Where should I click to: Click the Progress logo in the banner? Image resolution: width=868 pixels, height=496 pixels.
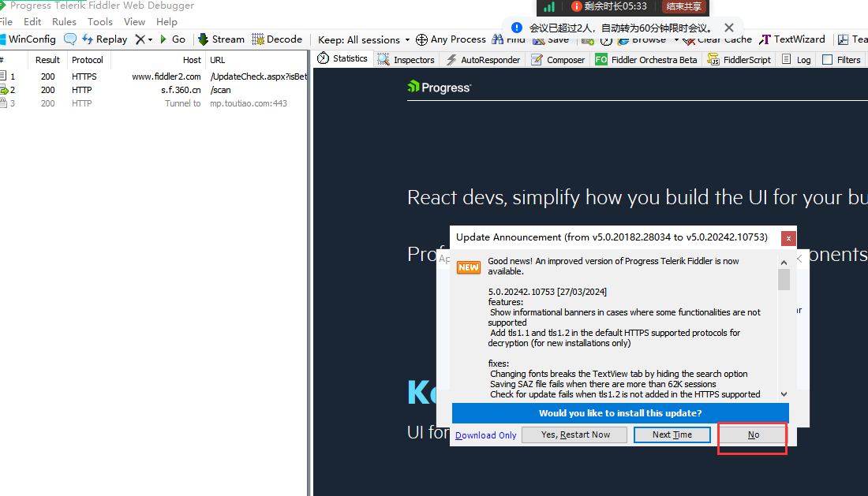pos(439,88)
